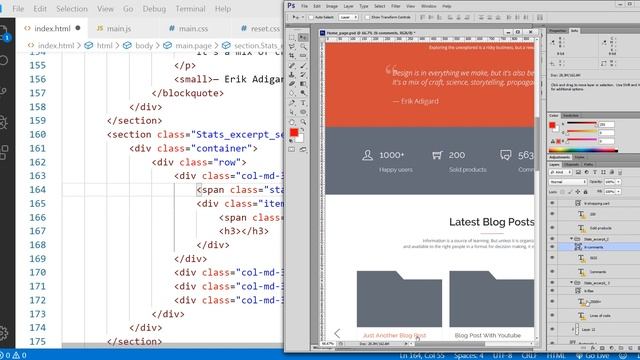
Task: Open VS Code Terminal menu
Action: tap(190, 9)
